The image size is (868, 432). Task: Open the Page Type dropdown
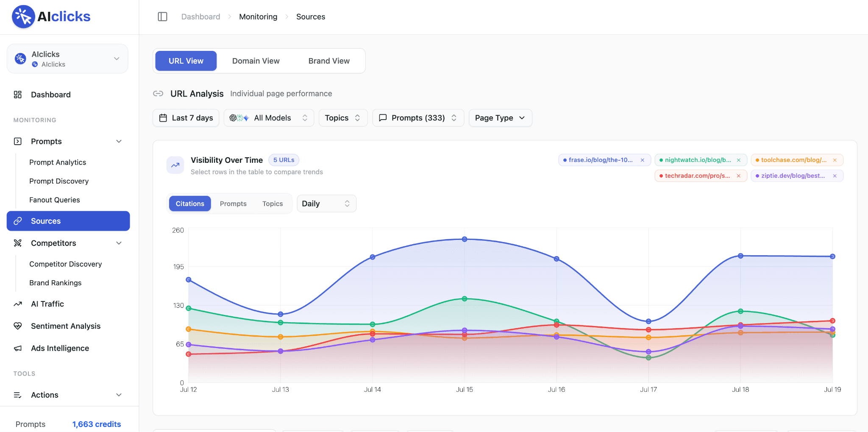[x=500, y=118]
